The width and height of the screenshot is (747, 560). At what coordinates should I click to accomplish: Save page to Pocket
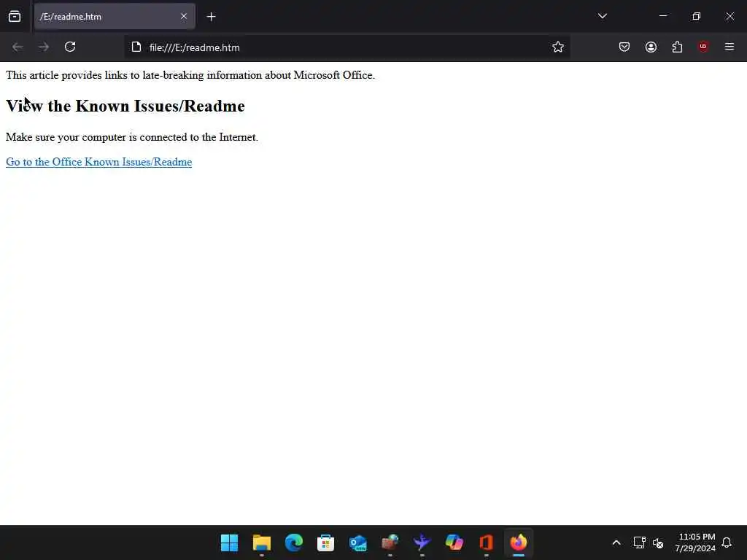[624, 47]
